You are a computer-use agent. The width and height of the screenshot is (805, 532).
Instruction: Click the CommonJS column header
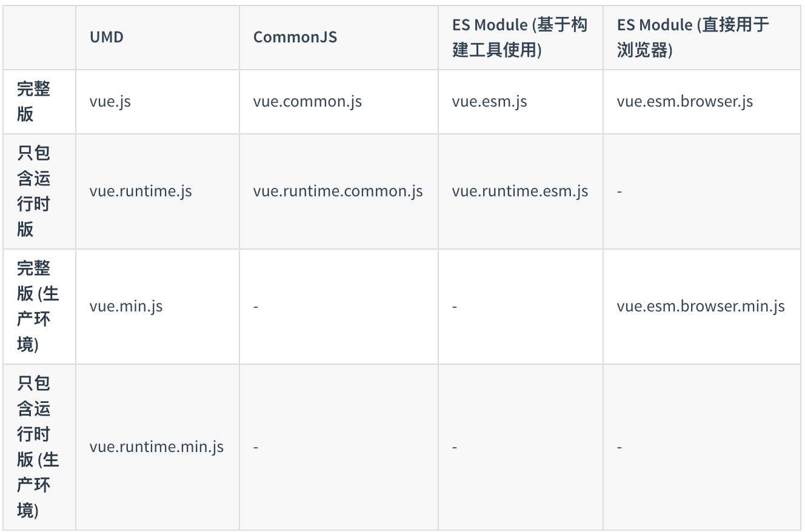pyautogui.click(x=295, y=37)
